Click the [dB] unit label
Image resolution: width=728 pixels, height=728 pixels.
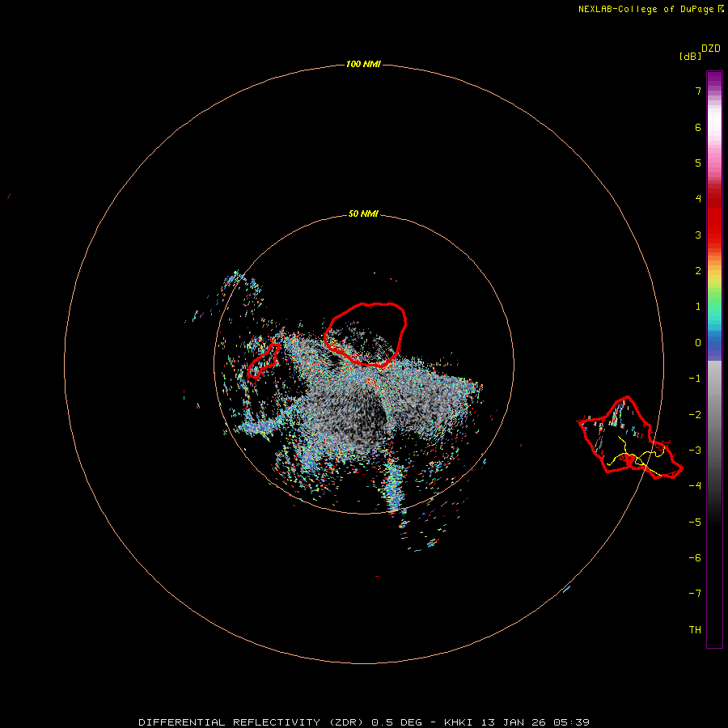[690, 56]
